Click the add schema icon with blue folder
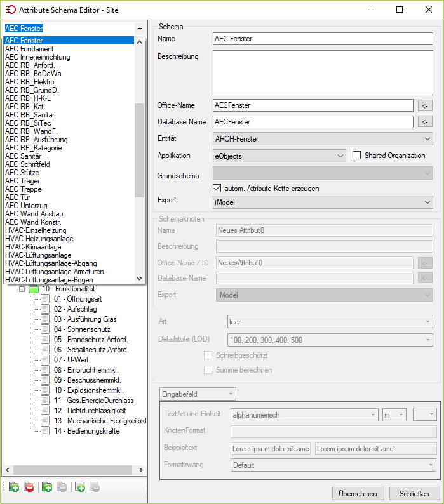 click(14, 487)
